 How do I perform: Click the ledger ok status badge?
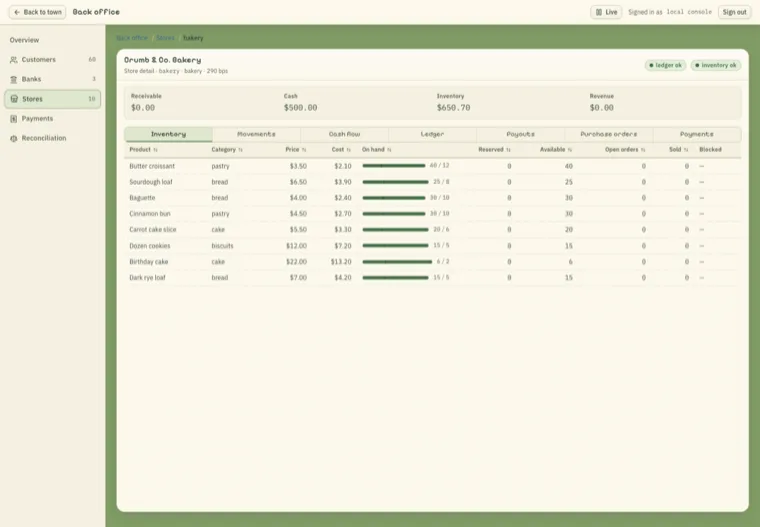[665, 65]
